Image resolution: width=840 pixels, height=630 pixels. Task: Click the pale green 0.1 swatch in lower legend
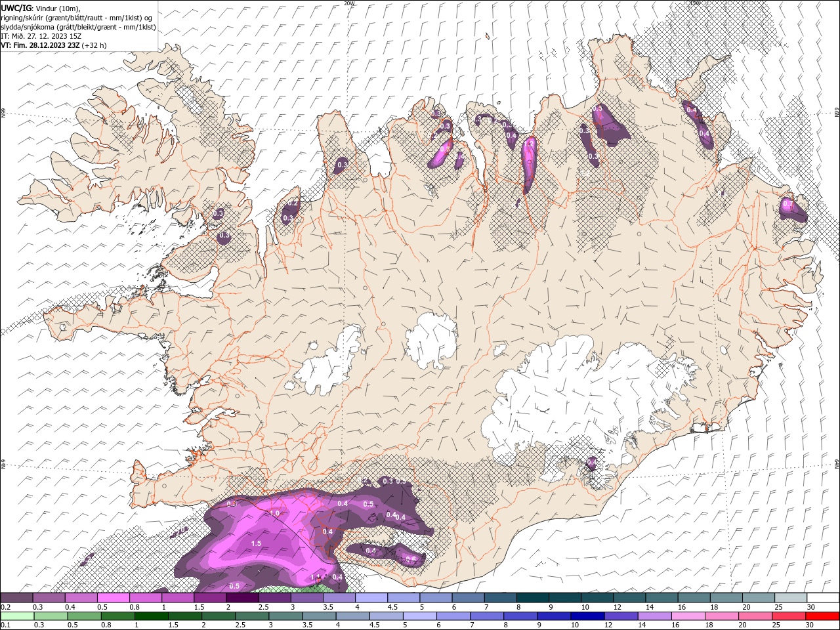tap(18, 616)
